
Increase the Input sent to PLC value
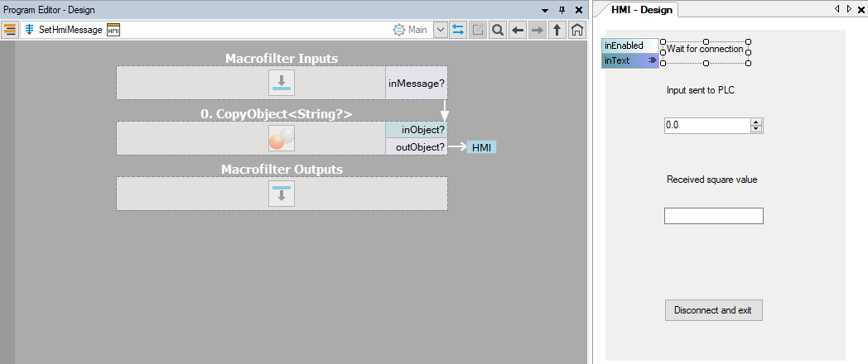click(x=755, y=122)
